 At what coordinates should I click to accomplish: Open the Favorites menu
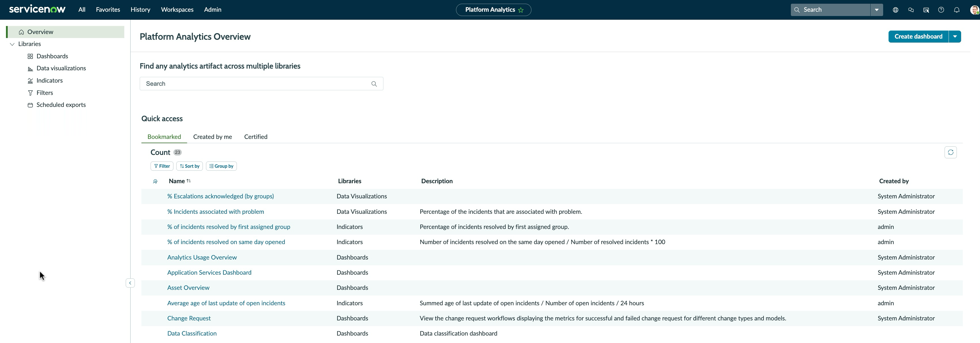pyautogui.click(x=108, y=9)
